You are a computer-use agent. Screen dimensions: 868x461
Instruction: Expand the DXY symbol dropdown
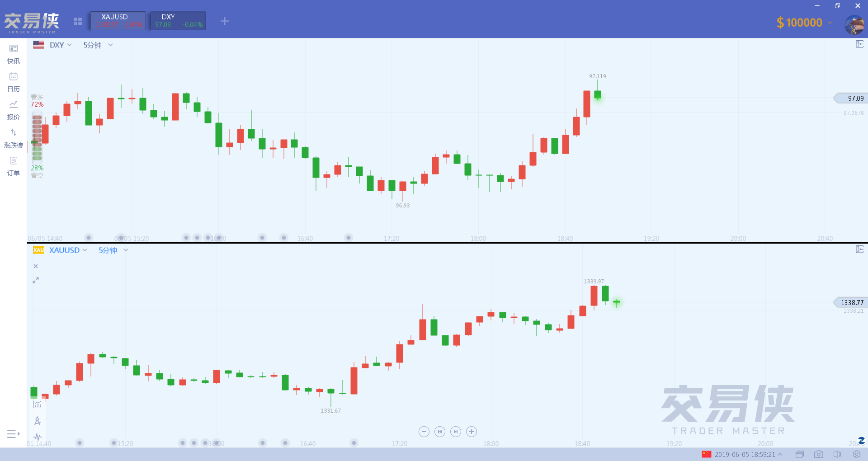pyautogui.click(x=60, y=45)
